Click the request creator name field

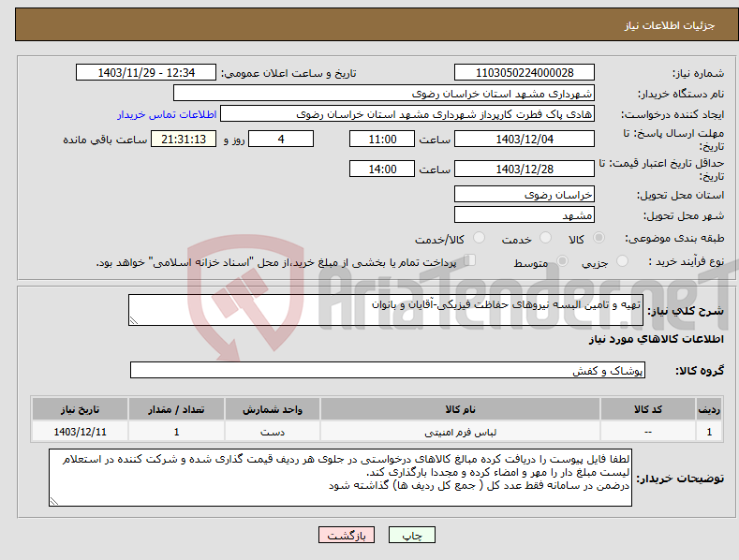407,113
